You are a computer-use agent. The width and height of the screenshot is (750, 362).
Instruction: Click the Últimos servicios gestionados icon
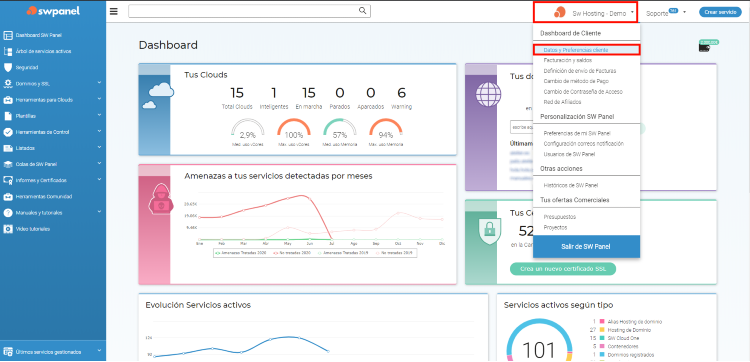(x=8, y=352)
